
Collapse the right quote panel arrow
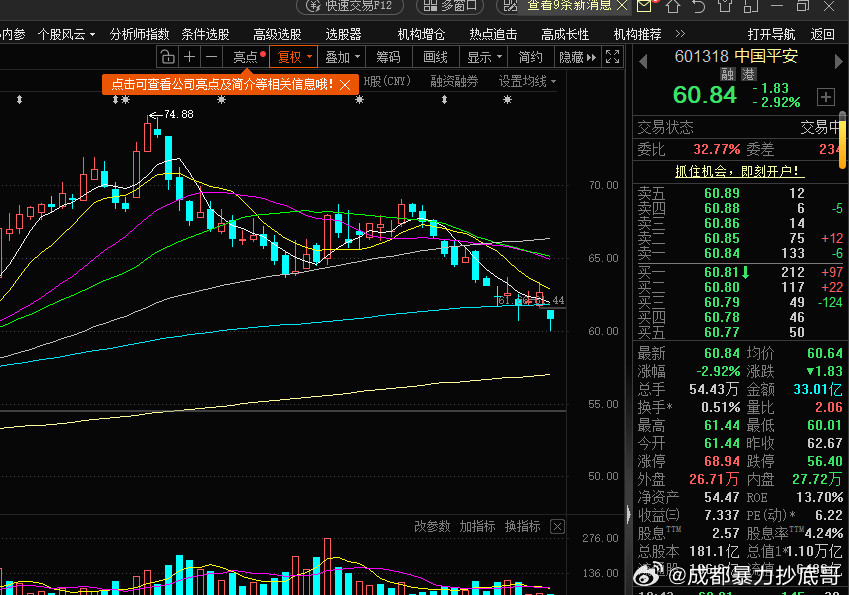(628, 513)
